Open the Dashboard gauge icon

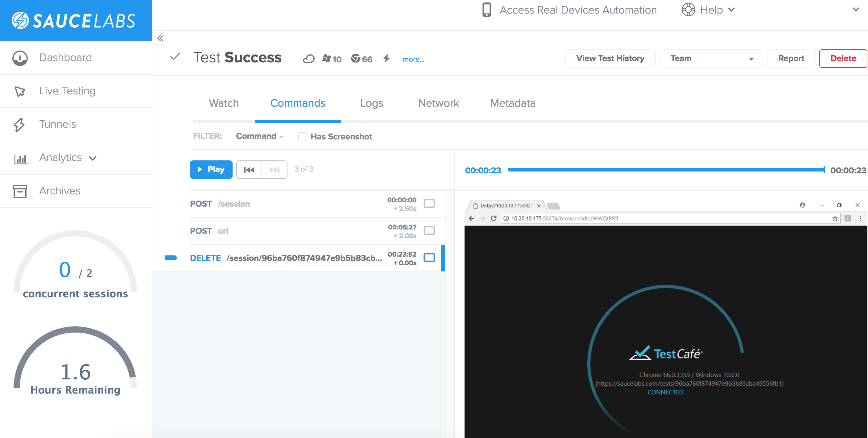20,58
